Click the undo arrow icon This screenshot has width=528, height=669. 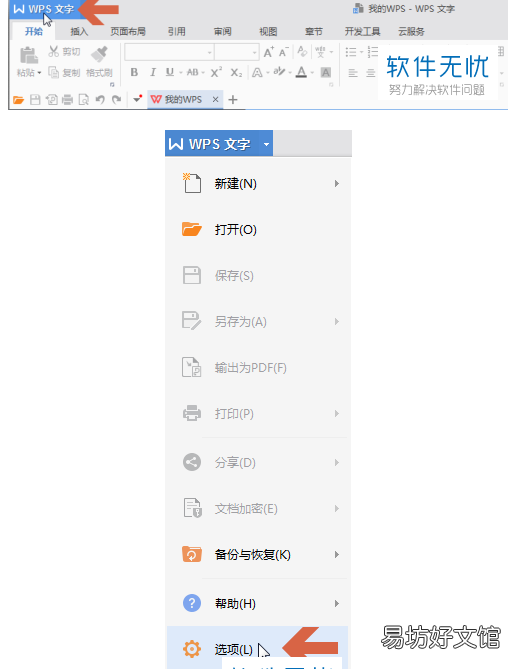pos(100,100)
